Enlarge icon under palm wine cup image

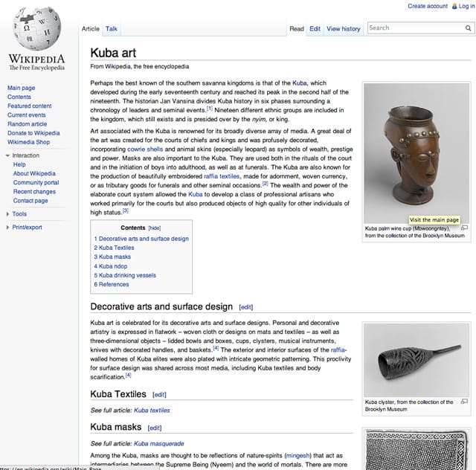point(464,228)
